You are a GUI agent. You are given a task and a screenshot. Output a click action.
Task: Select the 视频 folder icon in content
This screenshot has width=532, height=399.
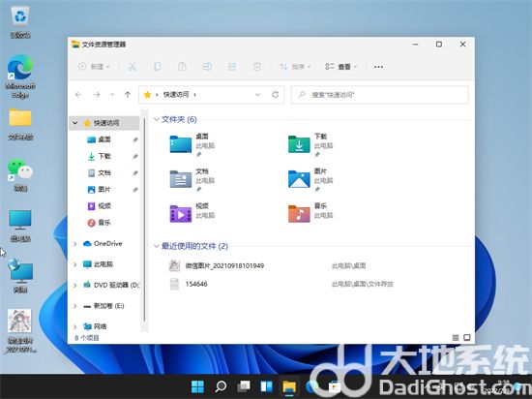pyautogui.click(x=181, y=214)
